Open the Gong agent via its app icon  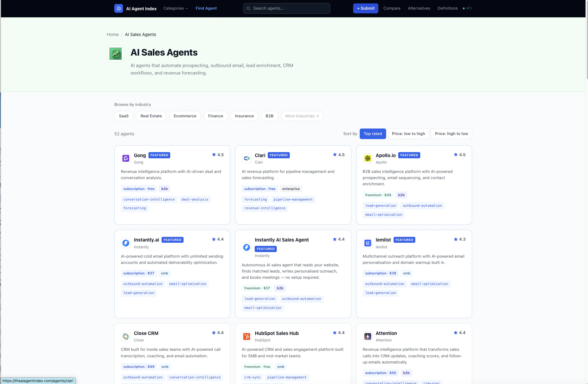pyautogui.click(x=125, y=158)
